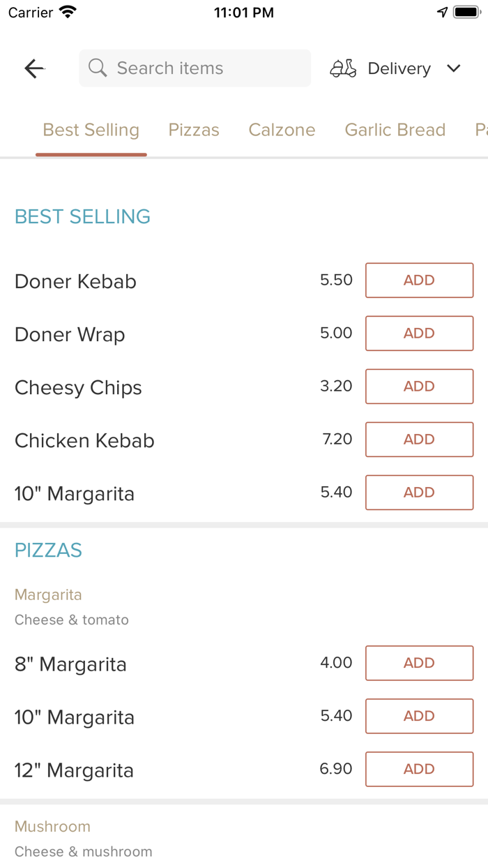The height and width of the screenshot is (868, 488).
Task: Add the 8" Margarita pizza
Action: 419,663
